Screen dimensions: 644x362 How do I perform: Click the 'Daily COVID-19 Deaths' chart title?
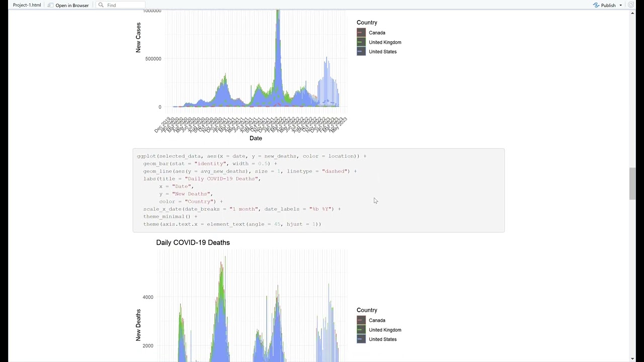pos(193,242)
